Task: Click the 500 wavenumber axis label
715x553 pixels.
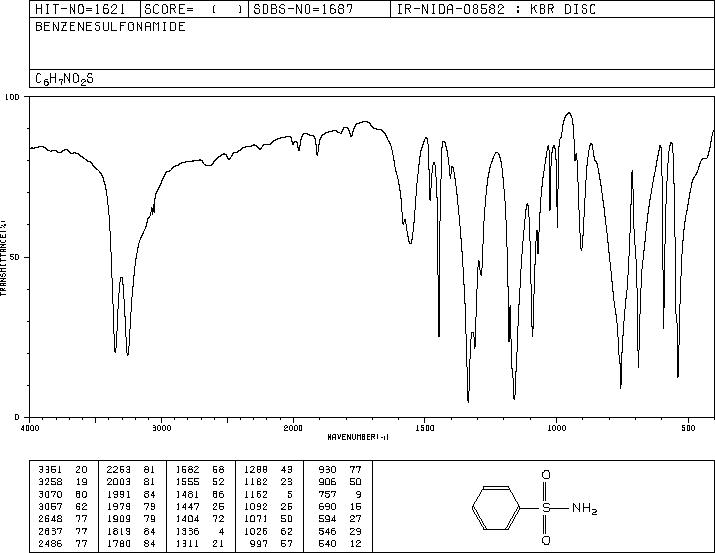Action: 689,428
